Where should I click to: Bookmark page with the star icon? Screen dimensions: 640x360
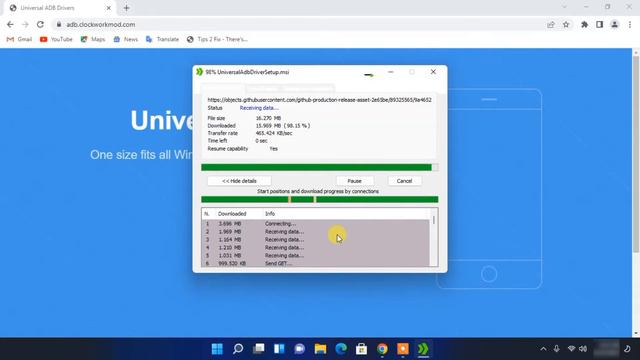tap(566, 24)
